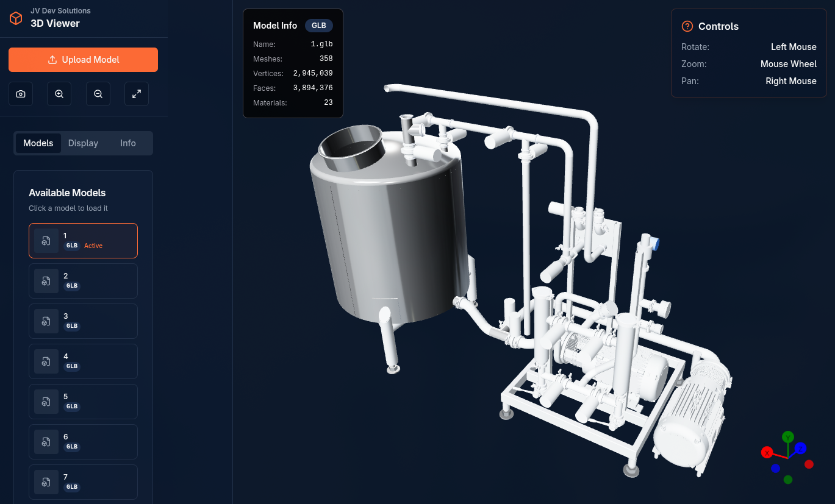Click the Controls help question mark icon
The width and height of the screenshot is (835, 504).
tap(687, 26)
